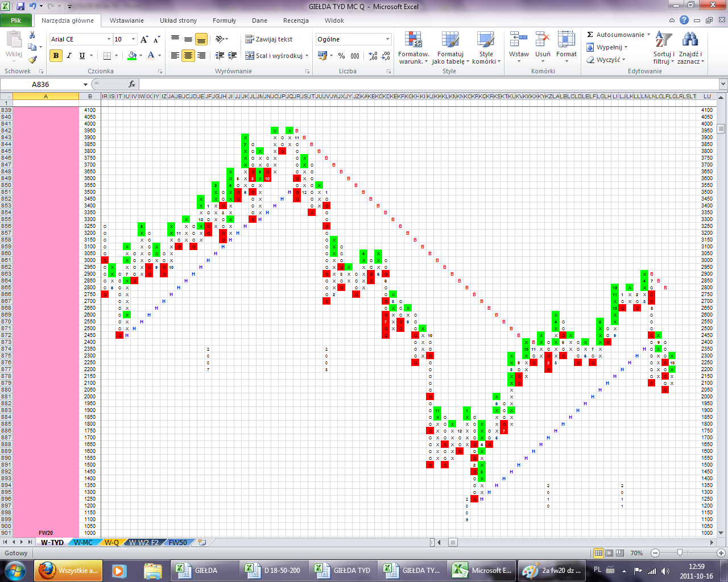Screen dimensions: 728x582
Task: Switch to GIEŁDA TYD window in taskbar
Action: pyautogui.click(x=343, y=570)
